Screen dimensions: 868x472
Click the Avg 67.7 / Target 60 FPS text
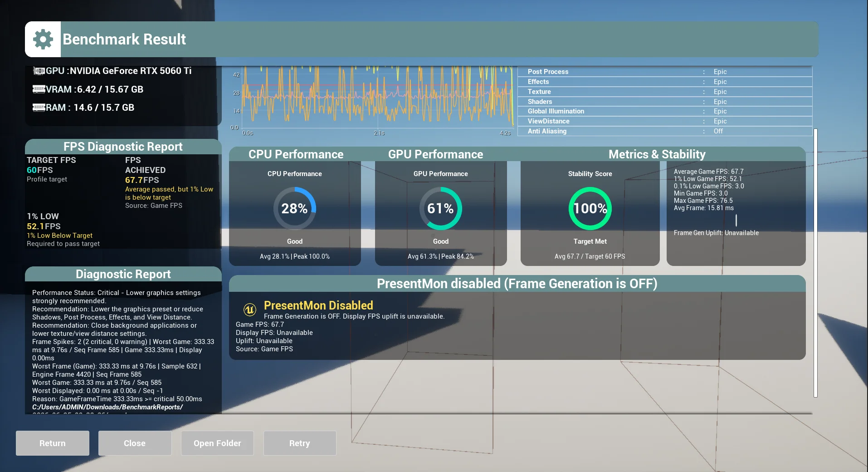(590, 256)
